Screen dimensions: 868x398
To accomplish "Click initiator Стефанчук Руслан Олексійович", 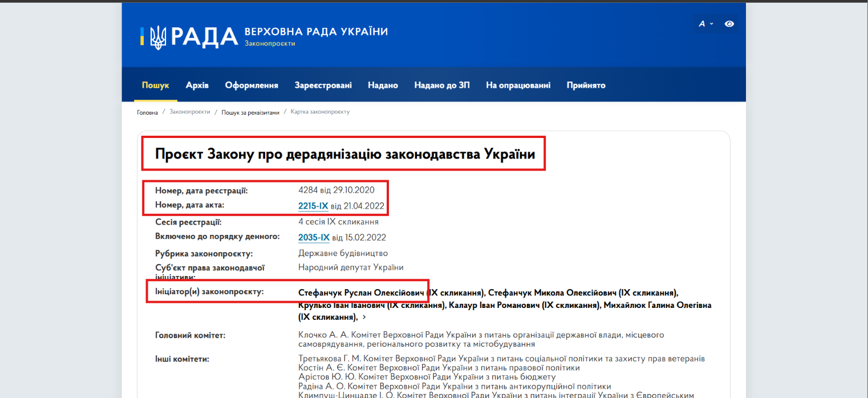I will [x=362, y=293].
